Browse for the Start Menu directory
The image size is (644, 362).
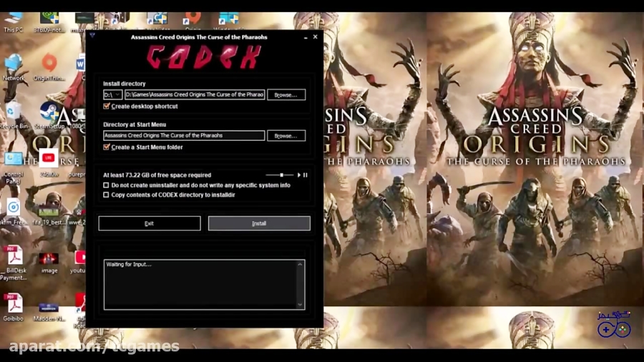tap(286, 135)
